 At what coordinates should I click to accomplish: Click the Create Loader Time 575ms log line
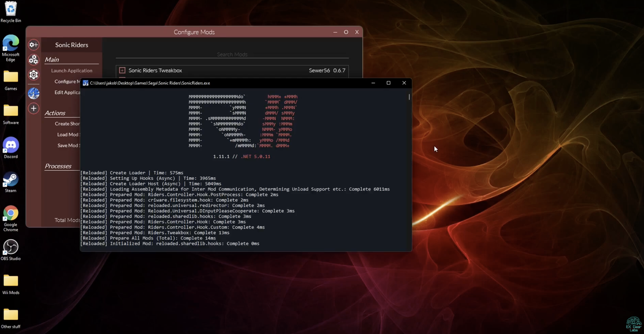(132, 173)
